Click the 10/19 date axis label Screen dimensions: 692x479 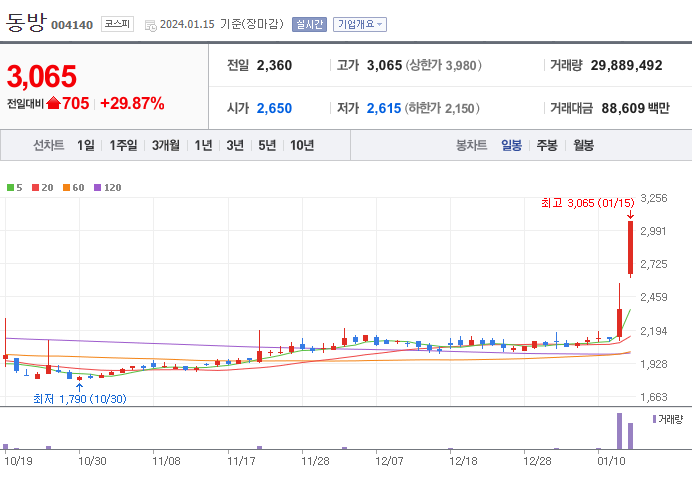18,461
